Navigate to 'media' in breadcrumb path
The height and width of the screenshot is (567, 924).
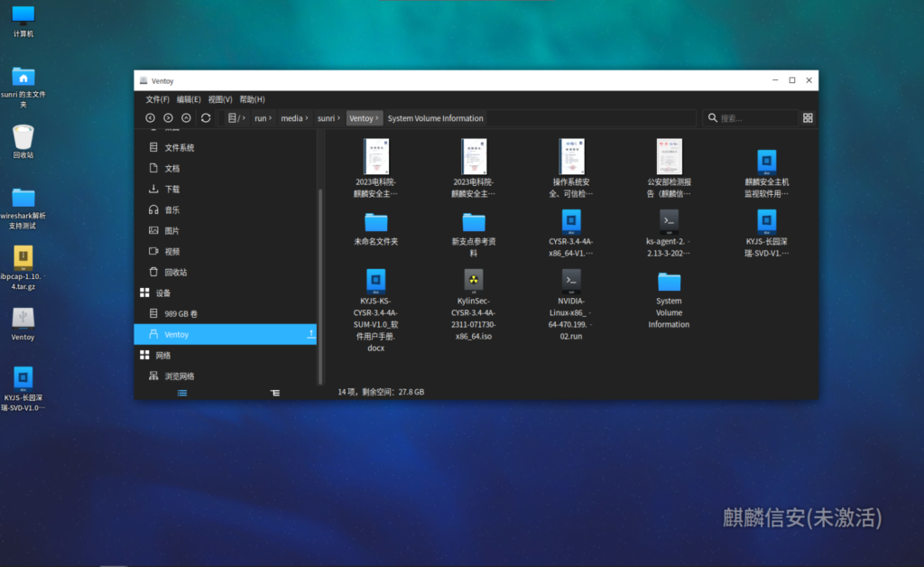coord(291,118)
